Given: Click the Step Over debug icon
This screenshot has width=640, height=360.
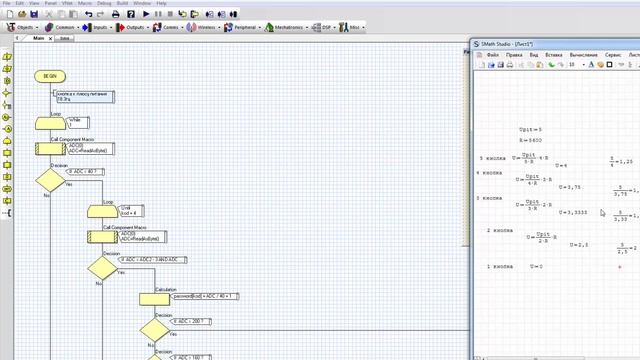Looking at the screenshot, I should (195, 14).
